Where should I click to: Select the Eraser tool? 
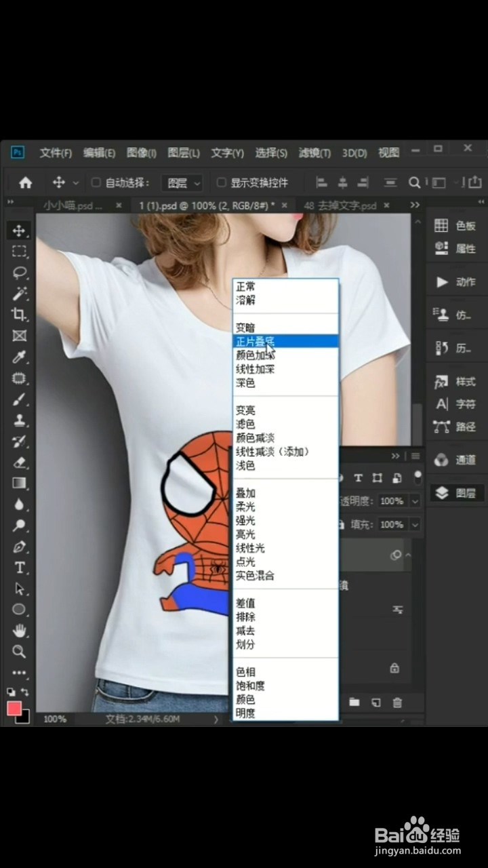(19, 462)
